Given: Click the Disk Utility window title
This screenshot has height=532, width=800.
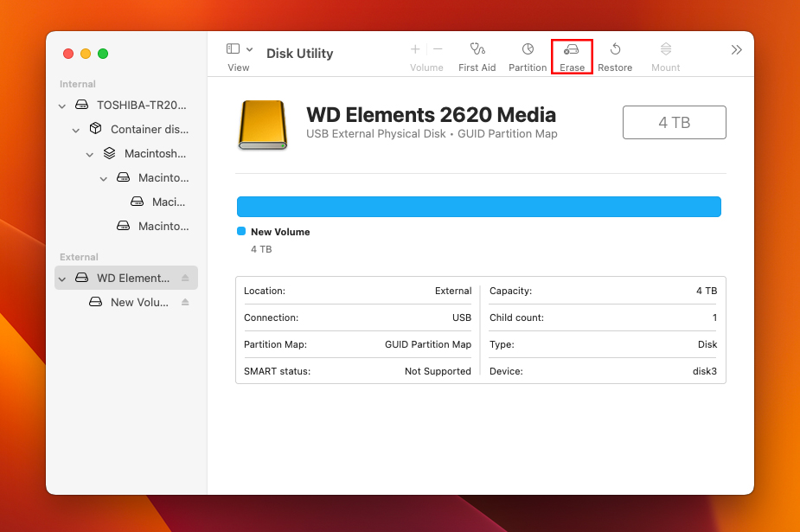Looking at the screenshot, I should pos(299,54).
